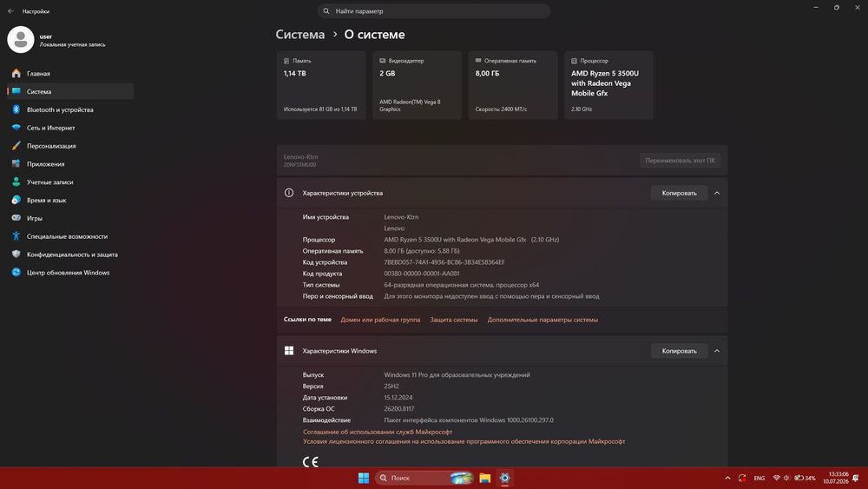Open Приложения settings
Viewport: 868px width, 489px height.
tap(70, 164)
